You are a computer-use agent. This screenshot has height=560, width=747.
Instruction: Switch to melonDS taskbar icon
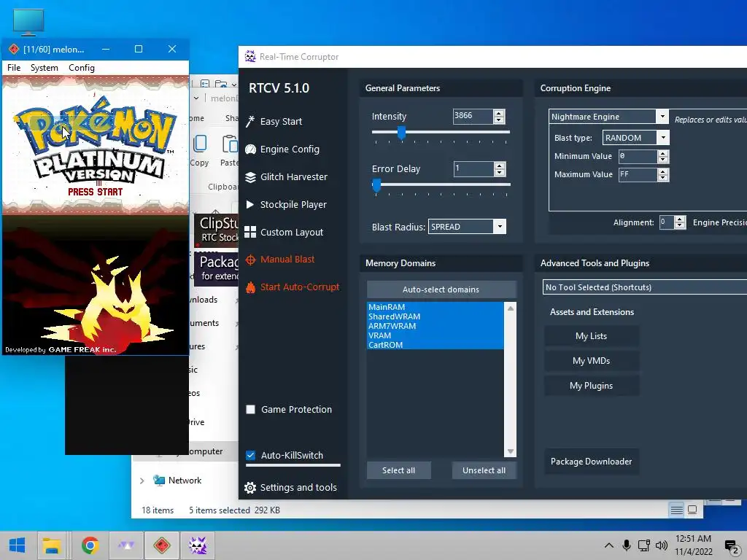point(162,545)
